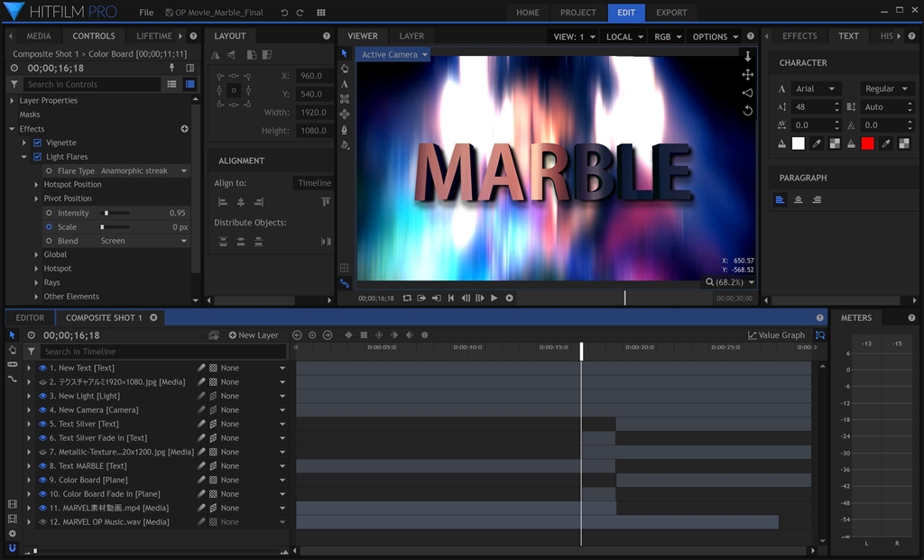
Task: Switch to the EXPORT tab
Action: (x=671, y=13)
